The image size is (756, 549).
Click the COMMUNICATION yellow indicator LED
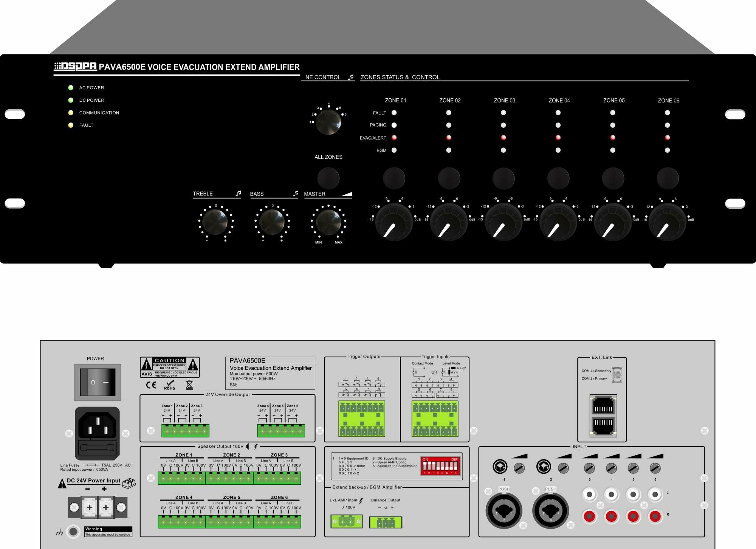[71, 113]
